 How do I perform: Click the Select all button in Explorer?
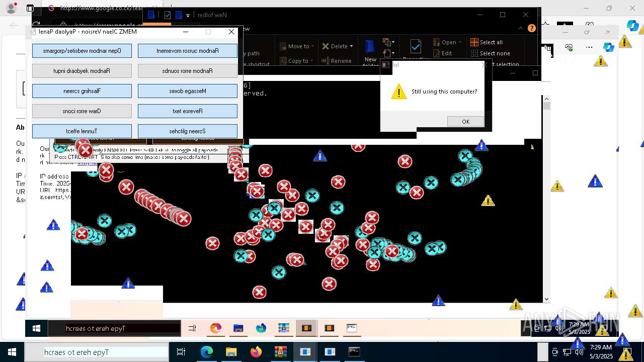tap(487, 42)
